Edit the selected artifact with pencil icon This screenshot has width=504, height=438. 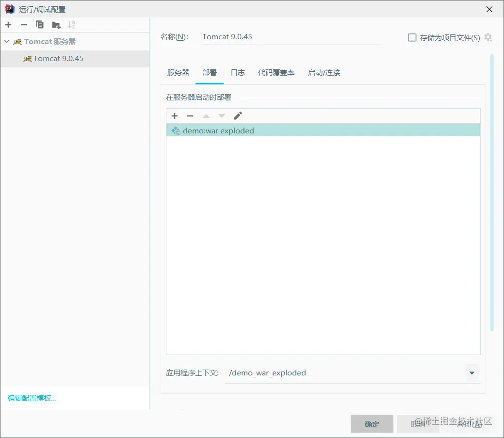[x=238, y=116]
